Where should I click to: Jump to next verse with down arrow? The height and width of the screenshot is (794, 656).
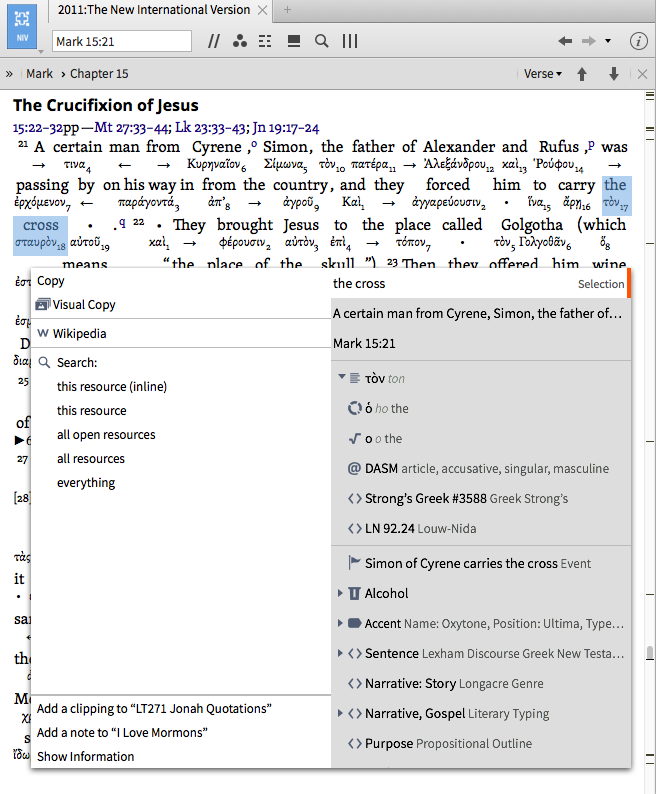[613, 74]
